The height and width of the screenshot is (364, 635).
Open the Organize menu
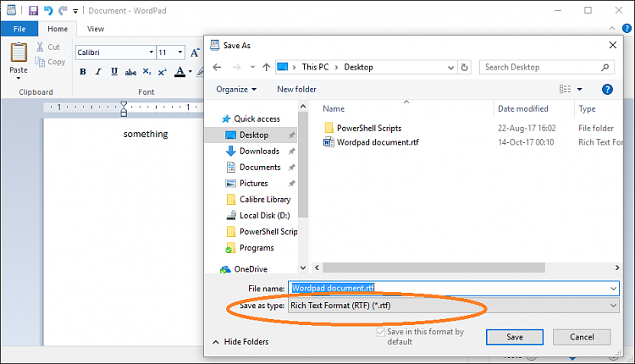point(236,90)
